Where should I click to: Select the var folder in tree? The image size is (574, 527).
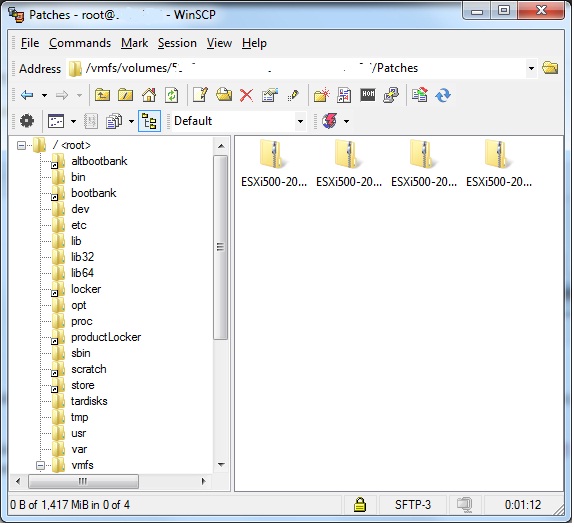click(x=79, y=449)
